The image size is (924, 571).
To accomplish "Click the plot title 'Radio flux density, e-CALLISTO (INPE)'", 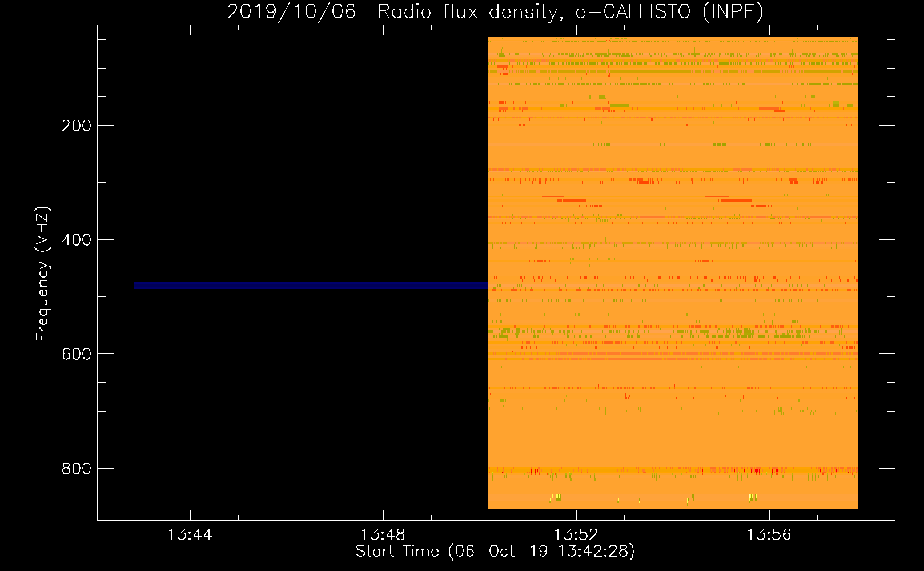I will click(571, 11).
